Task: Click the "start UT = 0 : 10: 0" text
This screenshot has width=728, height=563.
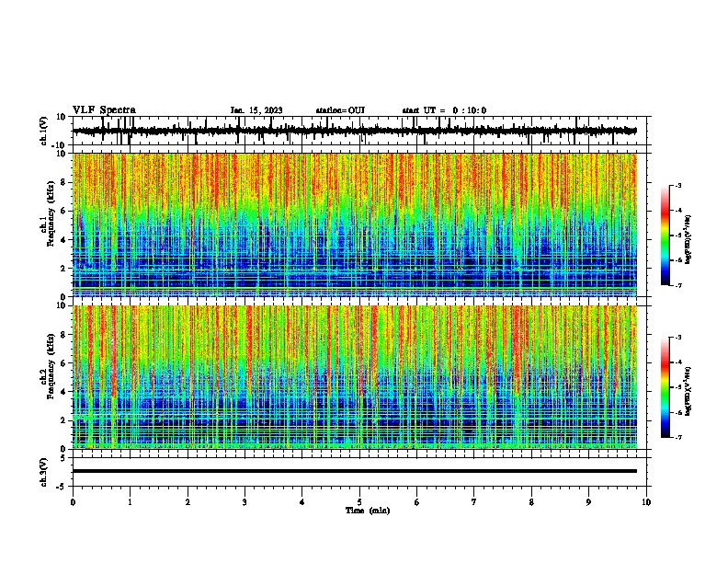Action: (x=444, y=110)
